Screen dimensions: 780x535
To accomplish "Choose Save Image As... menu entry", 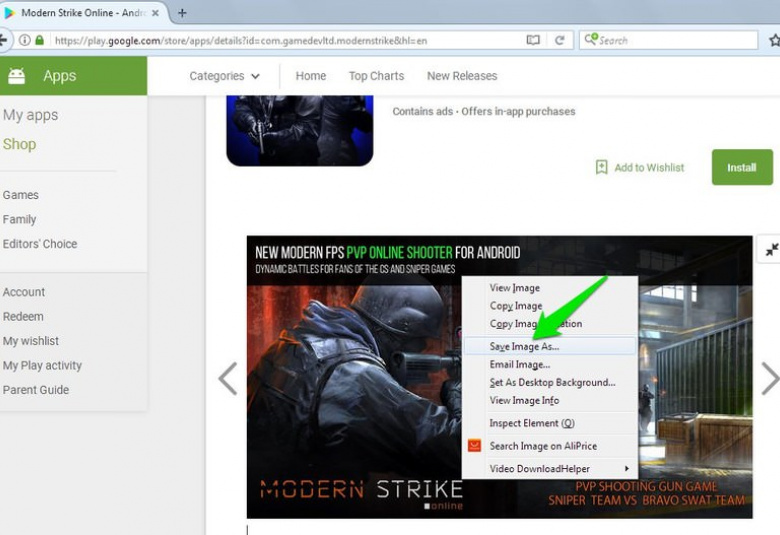I will point(550,346).
